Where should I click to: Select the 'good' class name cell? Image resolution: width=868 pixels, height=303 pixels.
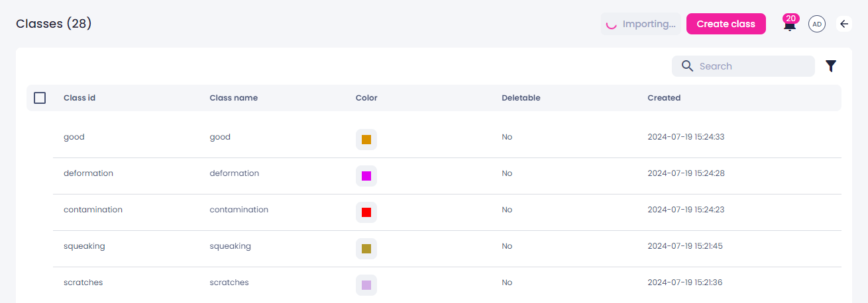click(220, 137)
